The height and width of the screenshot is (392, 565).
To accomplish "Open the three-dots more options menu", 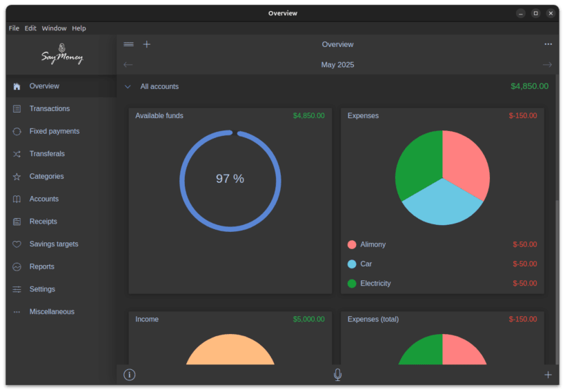I will (548, 44).
